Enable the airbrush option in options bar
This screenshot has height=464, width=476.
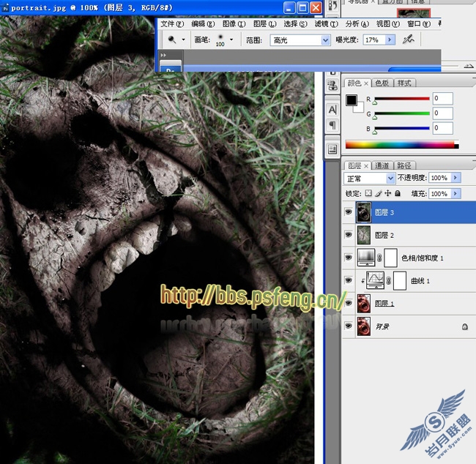pos(408,40)
